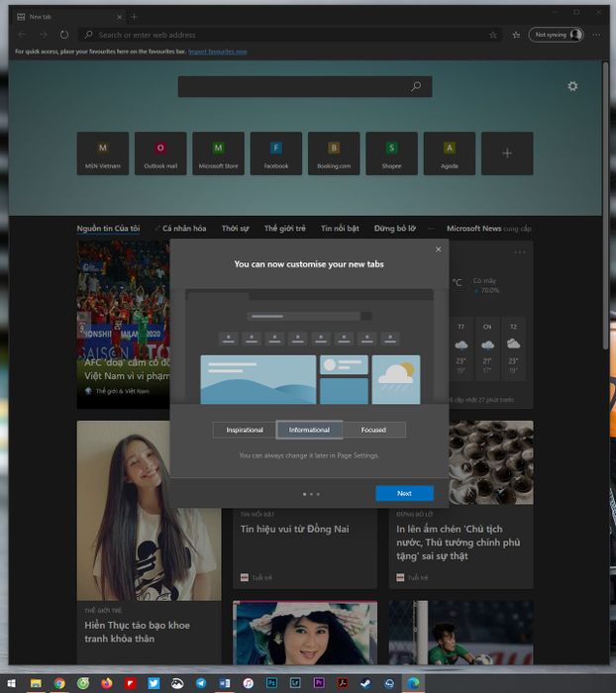
Task: Open Twitter app from the taskbar
Action: click(x=154, y=683)
